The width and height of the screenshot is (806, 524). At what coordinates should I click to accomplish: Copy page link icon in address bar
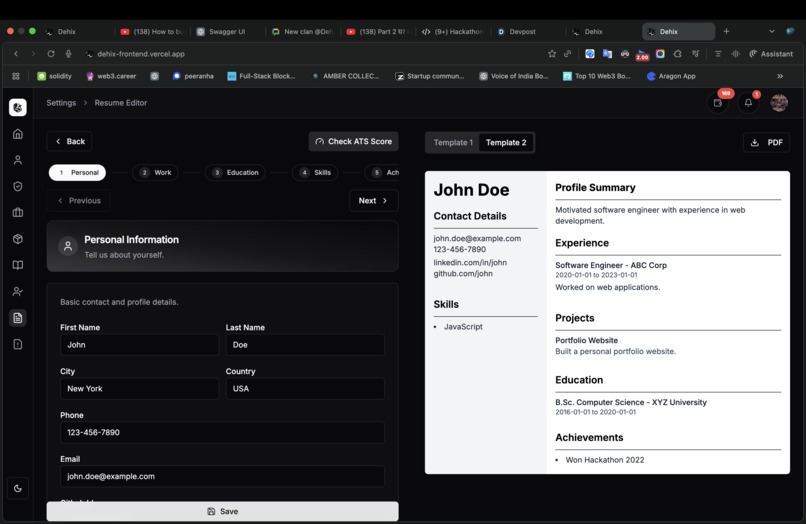[567, 53]
